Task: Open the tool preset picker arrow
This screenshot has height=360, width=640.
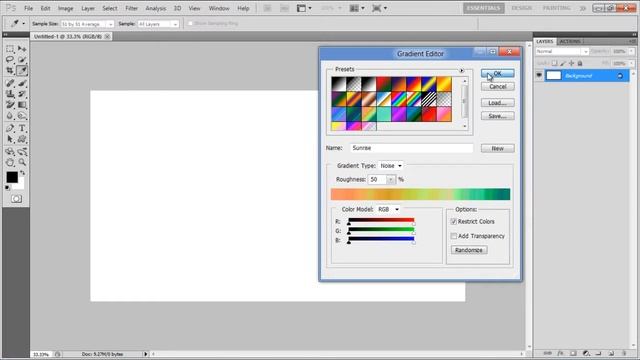Action: 24,24
